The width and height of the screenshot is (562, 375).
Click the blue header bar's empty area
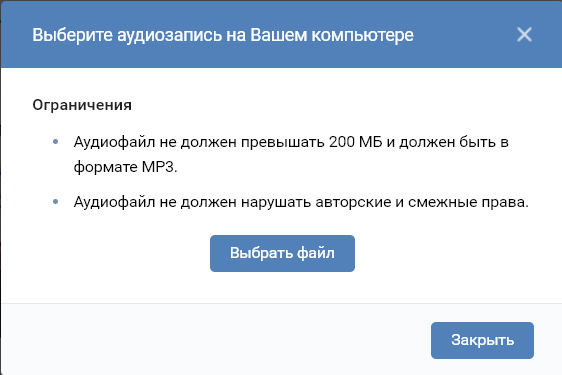pos(465,35)
